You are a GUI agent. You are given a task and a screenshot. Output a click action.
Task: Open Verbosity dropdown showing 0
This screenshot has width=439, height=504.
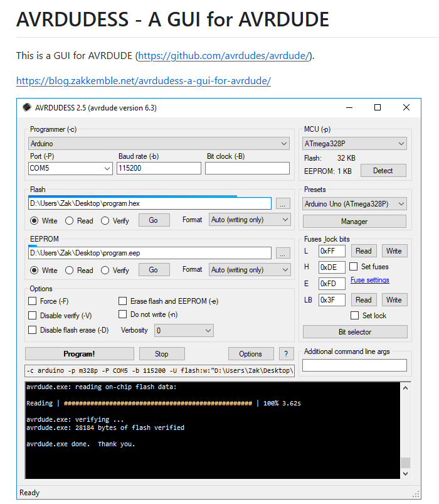(184, 330)
